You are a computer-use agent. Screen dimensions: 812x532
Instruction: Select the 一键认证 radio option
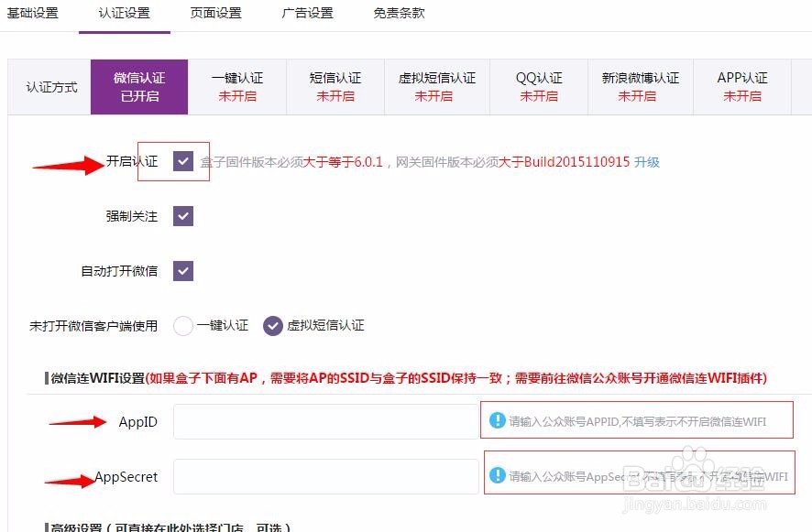tap(183, 325)
